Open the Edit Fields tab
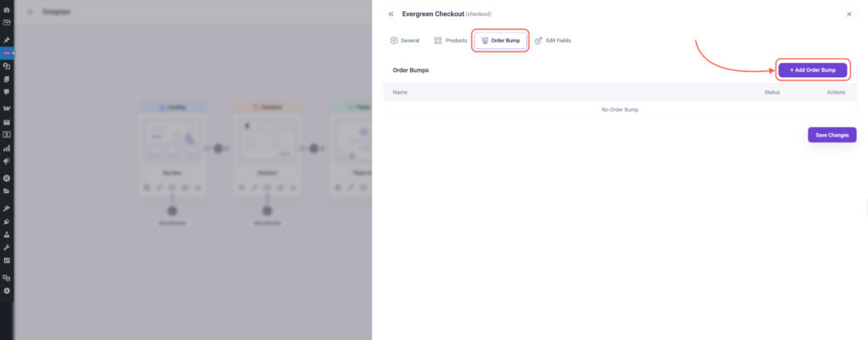This screenshot has width=868, height=340. click(x=553, y=41)
